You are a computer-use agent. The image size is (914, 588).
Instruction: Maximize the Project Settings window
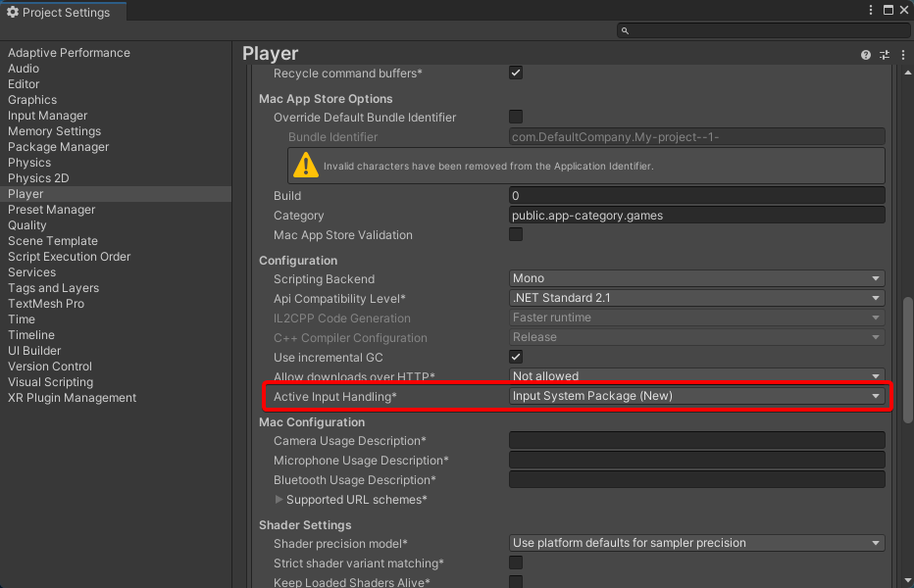pyautogui.click(x=889, y=10)
